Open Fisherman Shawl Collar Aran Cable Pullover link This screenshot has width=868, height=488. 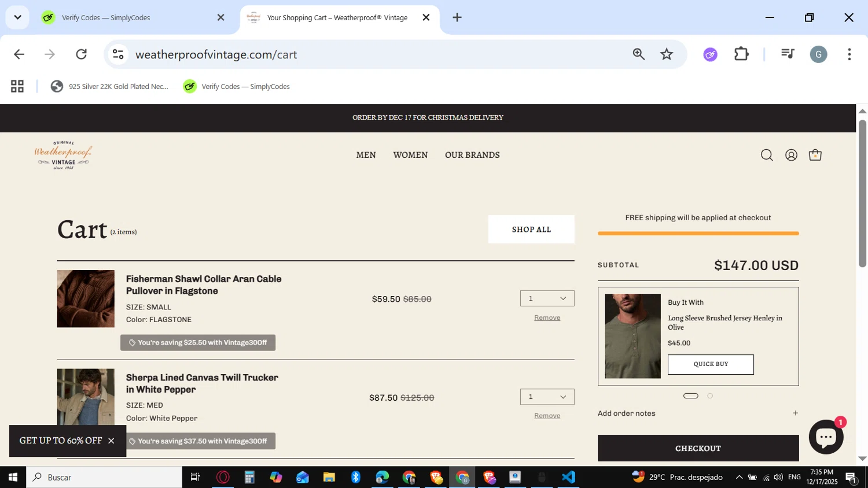point(204,284)
